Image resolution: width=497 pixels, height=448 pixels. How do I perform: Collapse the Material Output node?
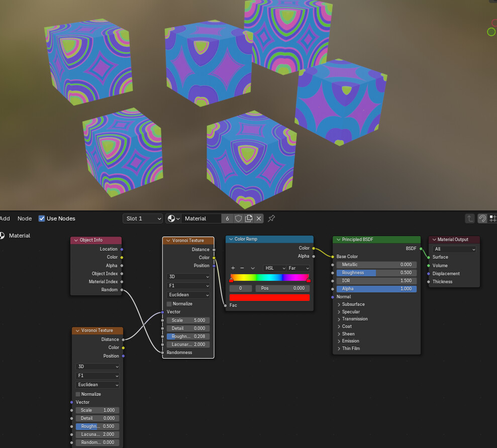pos(434,240)
